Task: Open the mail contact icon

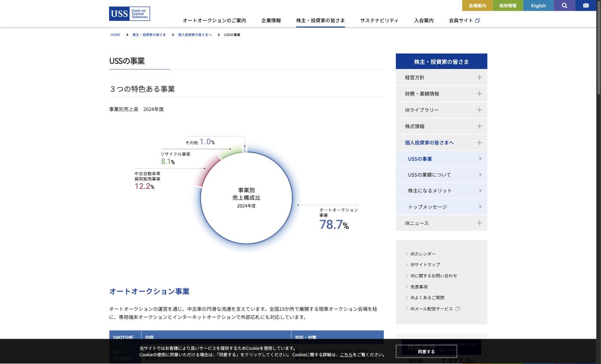Action: click(586, 6)
